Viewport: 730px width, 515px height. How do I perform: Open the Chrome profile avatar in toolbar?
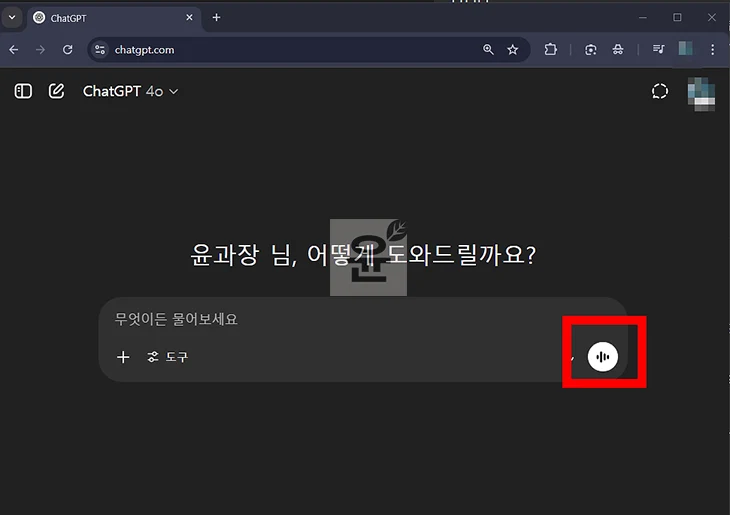tap(685, 48)
